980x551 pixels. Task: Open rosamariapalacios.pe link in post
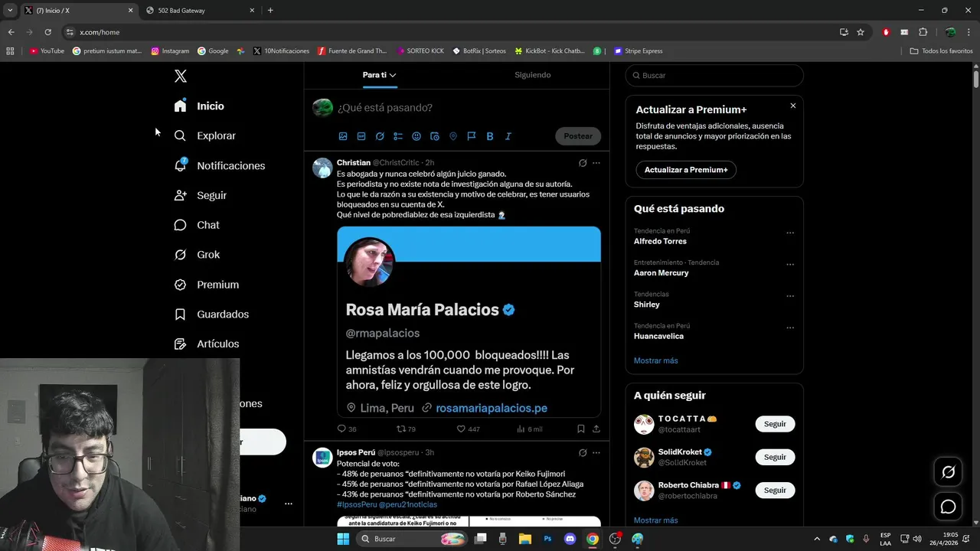pos(492,408)
